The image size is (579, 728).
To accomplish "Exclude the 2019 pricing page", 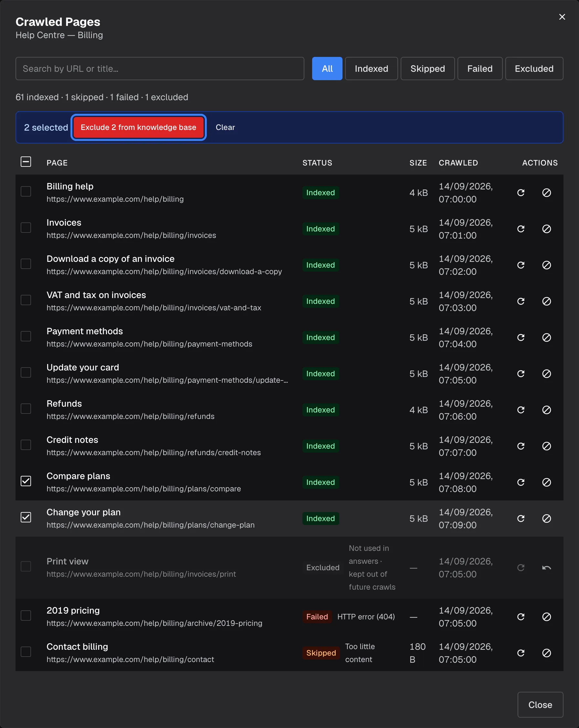I will point(546,616).
